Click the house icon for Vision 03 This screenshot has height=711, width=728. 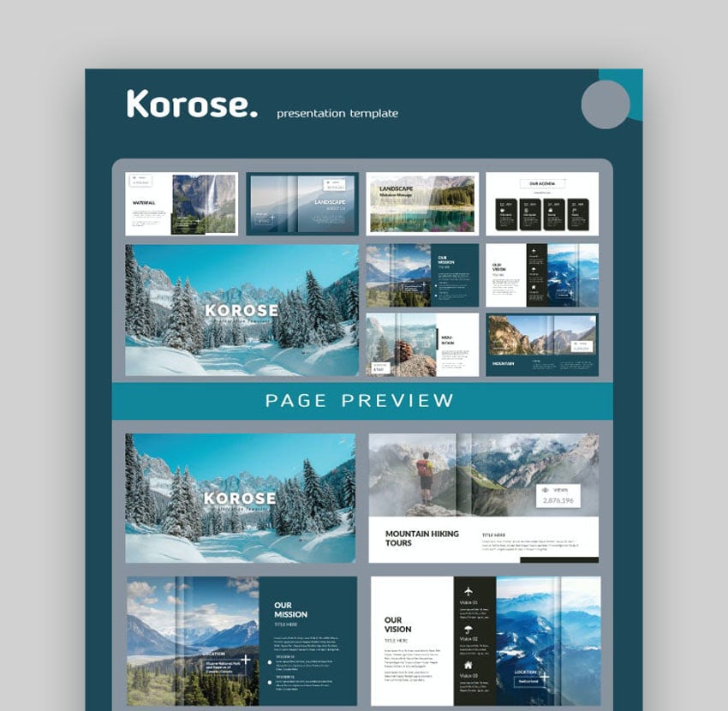(468, 665)
